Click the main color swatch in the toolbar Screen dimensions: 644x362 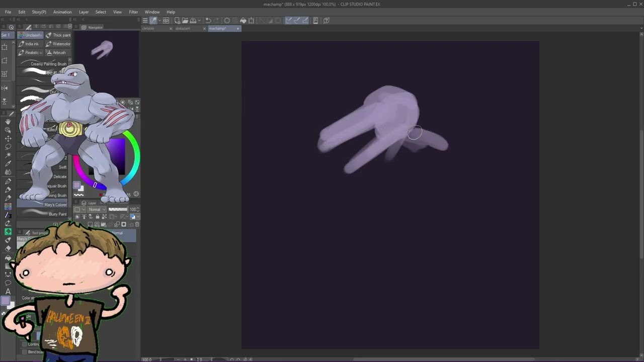(x=5, y=301)
